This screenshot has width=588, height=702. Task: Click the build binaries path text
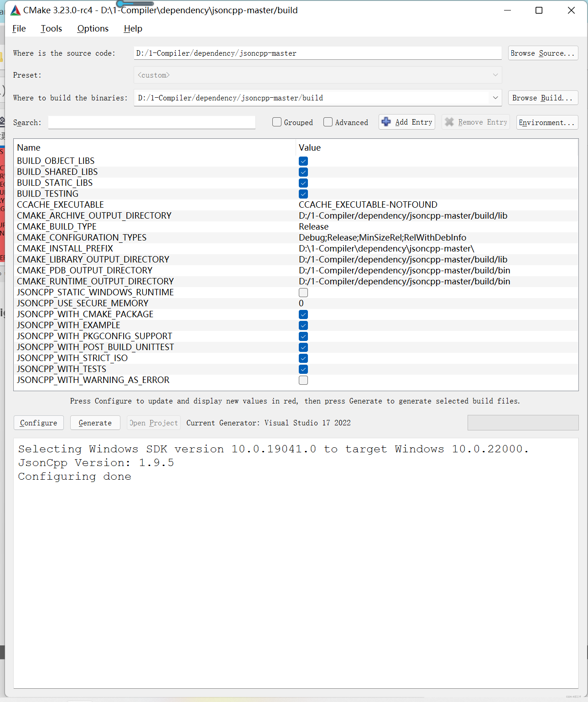pyautogui.click(x=230, y=98)
